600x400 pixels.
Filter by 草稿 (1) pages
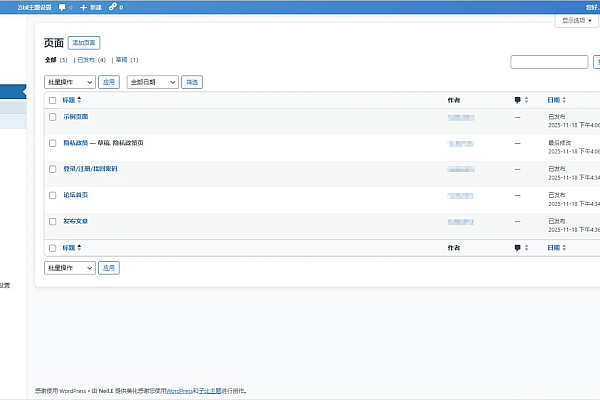(x=127, y=60)
